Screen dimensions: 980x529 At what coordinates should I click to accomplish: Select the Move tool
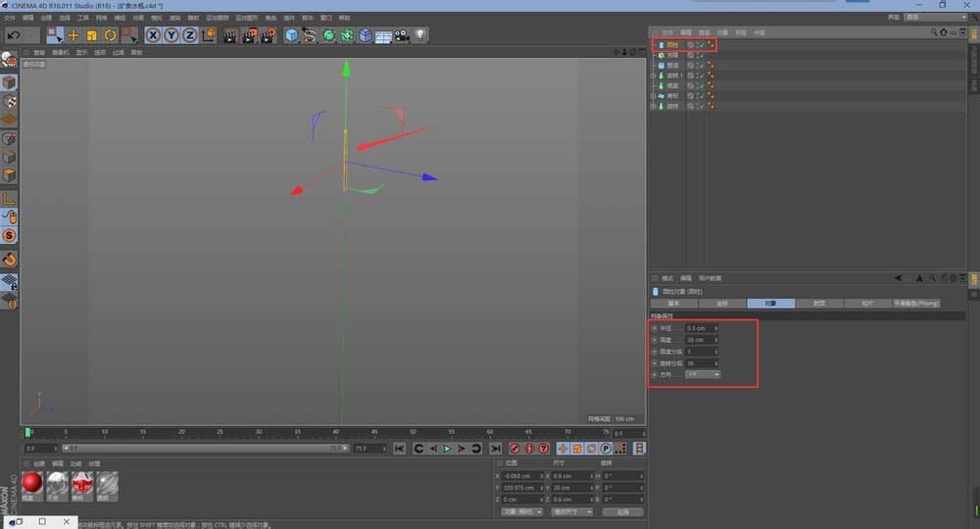coord(73,35)
